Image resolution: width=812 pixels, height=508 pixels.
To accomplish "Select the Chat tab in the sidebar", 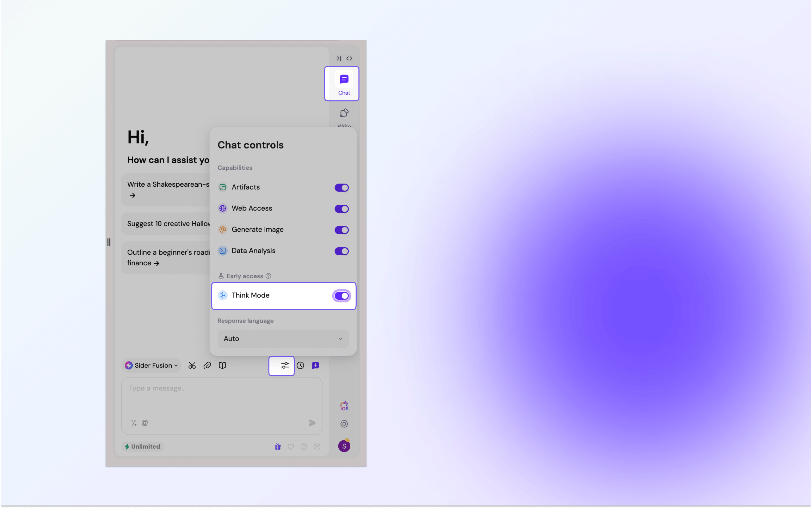I will (x=341, y=83).
